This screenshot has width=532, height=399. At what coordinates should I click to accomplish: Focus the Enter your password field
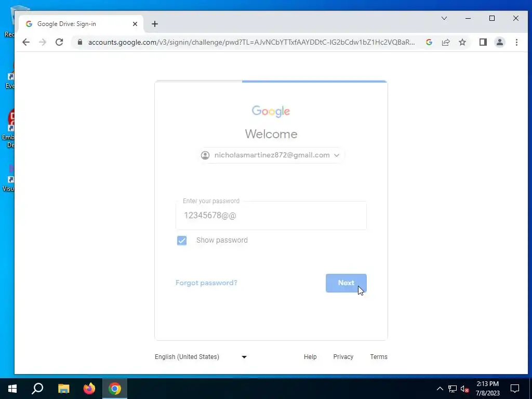tap(271, 216)
